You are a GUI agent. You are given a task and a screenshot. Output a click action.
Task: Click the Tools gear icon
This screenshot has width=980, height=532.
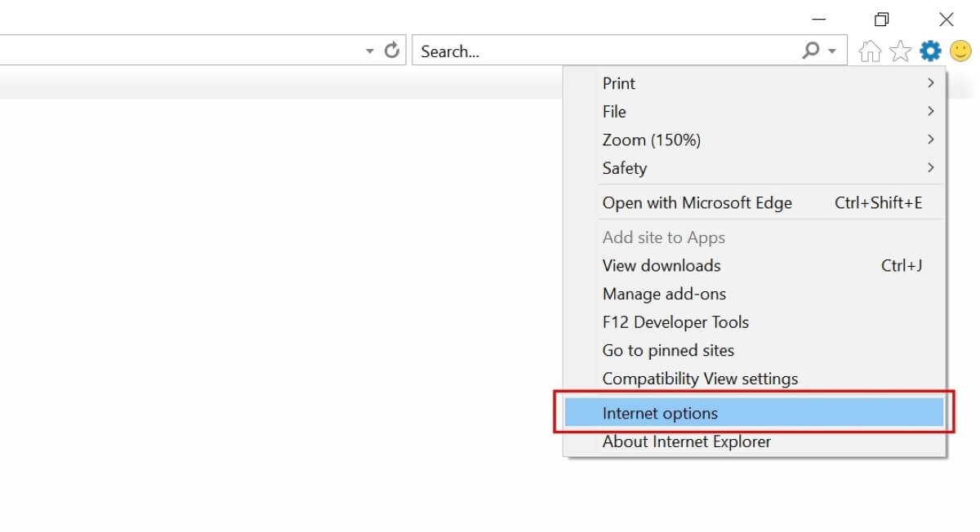coord(929,51)
